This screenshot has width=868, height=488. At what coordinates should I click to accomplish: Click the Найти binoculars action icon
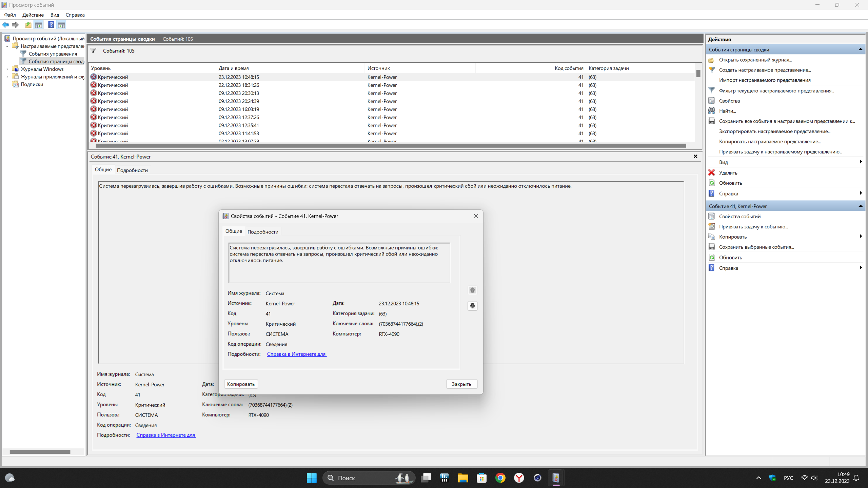(712, 111)
